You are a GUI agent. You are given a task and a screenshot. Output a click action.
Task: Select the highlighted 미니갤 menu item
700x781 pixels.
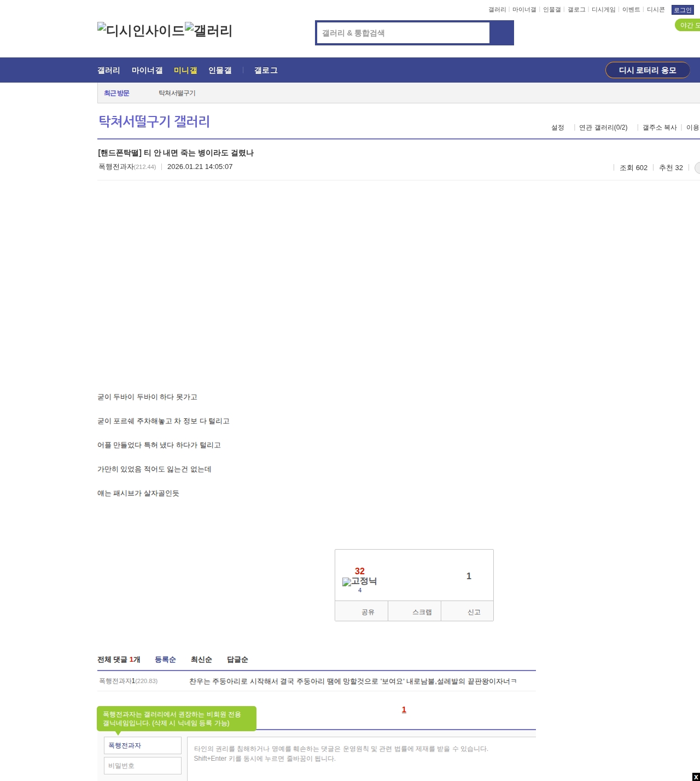click(185, 70)
